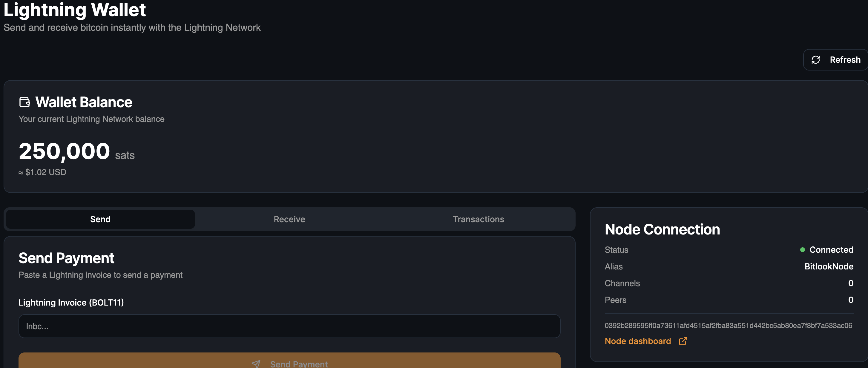The height and width of the screenshot is (368, 868).
Task: Open the Node dashboard link
Action: click(637, 341)
